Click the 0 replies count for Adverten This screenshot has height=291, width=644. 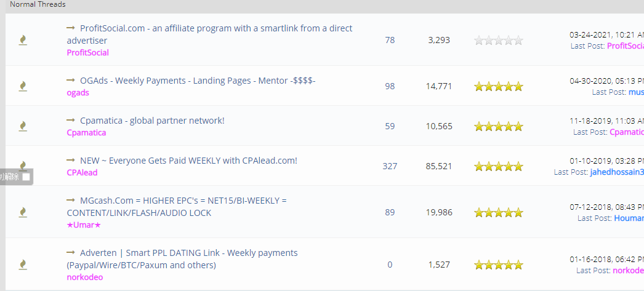click(390, 265)
